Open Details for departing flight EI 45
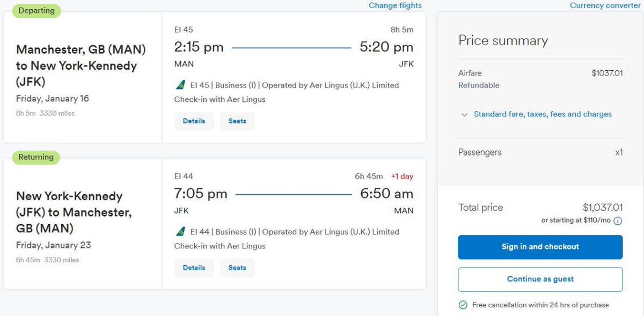The width and height of the screenshot is (644, 316). tap(194, 121)
